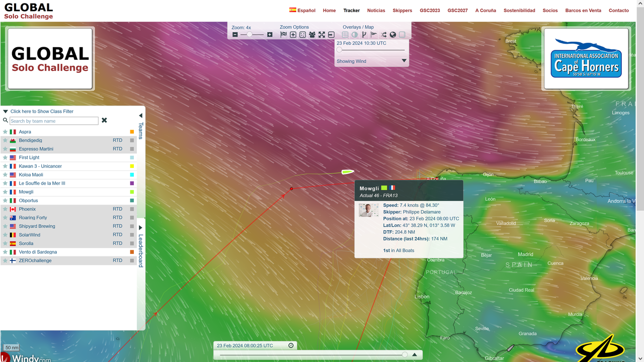This screenshot has width=644, height=362.
Task: Open the A Coruña menu item
Action: 486,11
